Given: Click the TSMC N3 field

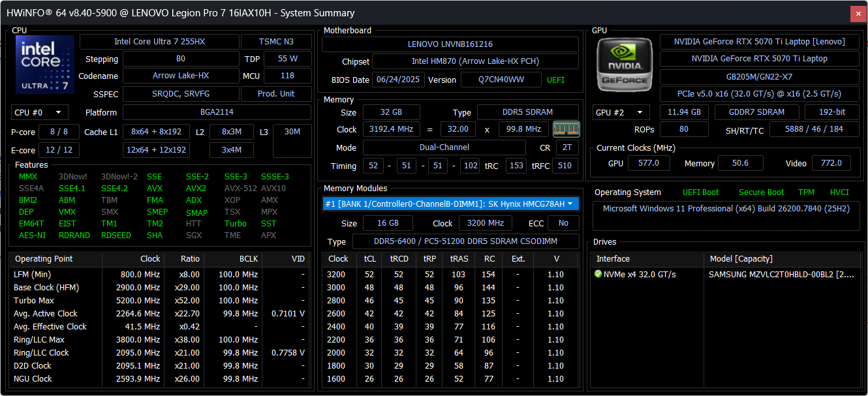Looking at the screenshot, I should tap(276, 41).
